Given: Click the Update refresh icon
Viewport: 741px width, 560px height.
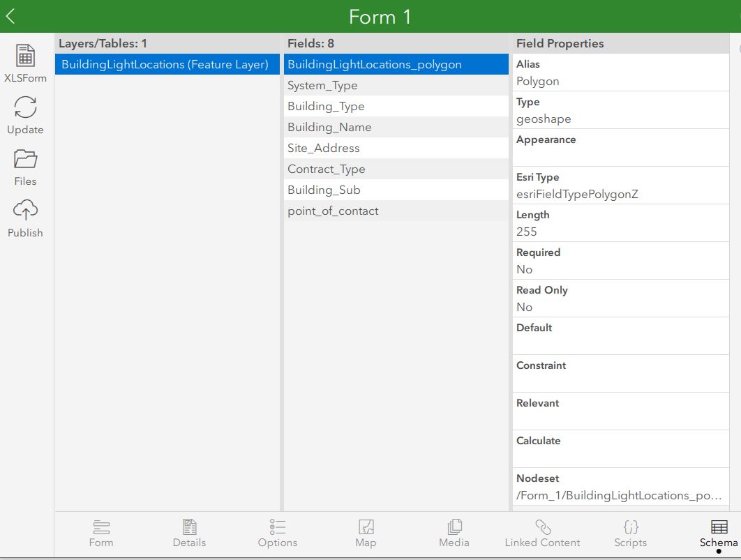Looking at the screenshot, I should pyautogui.click(x=25, y=108).
